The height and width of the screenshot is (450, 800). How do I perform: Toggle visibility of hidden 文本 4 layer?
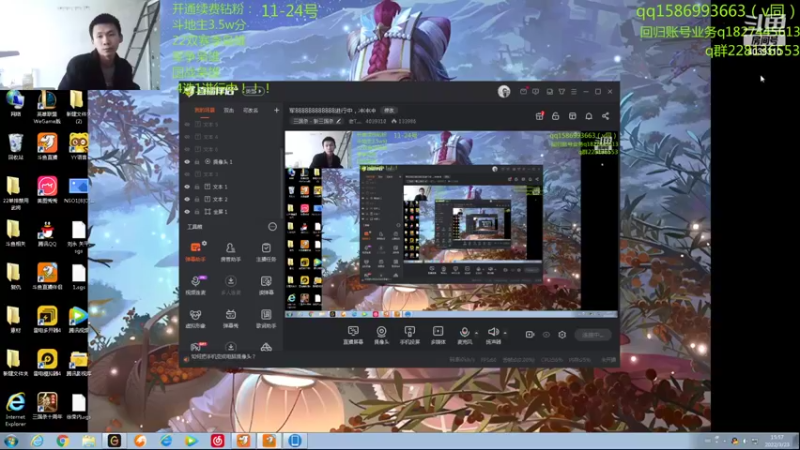187,137
